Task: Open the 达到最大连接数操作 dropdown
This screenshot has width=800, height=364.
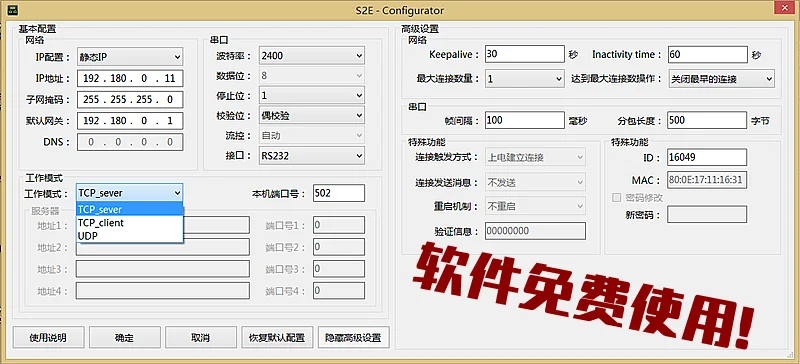Action: [x=721, y=79]
